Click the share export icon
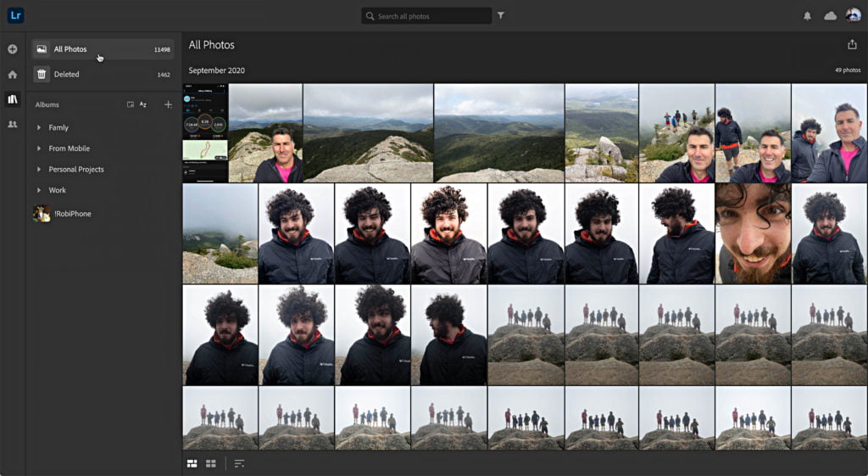This screenshot has width=868, height=476. coord(852,45)
